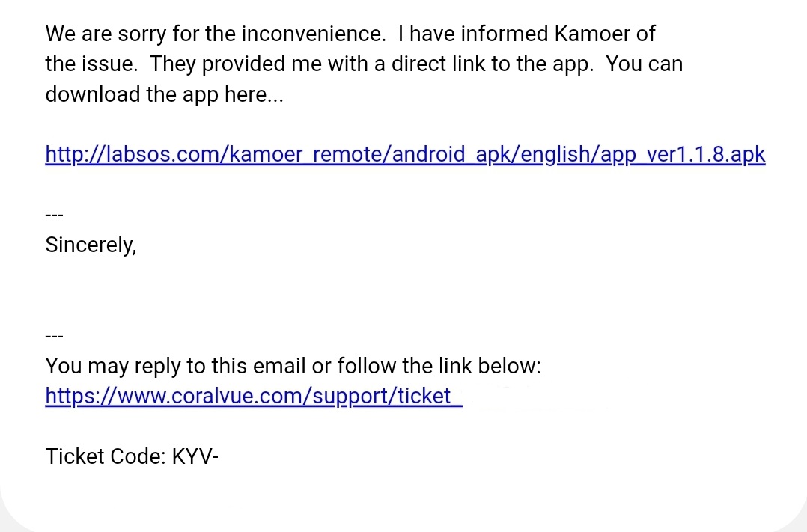Click the dashed separator above "You may reply"
807x532 pixels.
coord(54,336)
